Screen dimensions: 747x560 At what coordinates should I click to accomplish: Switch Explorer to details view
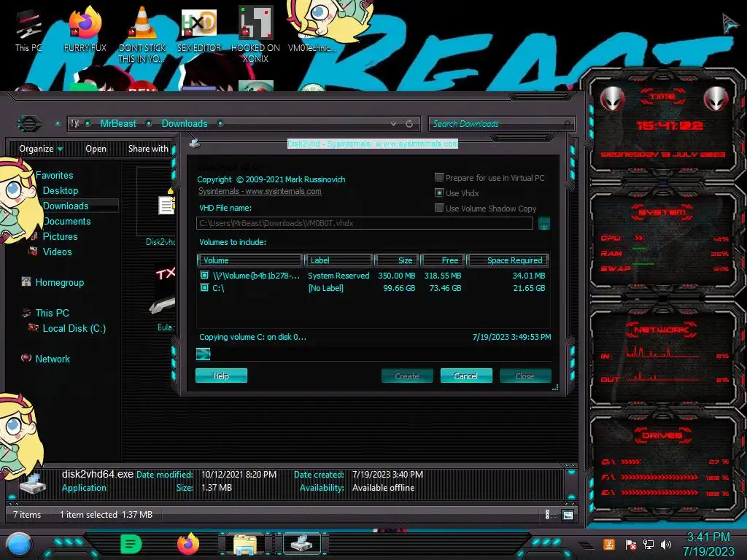pos(547,515)
